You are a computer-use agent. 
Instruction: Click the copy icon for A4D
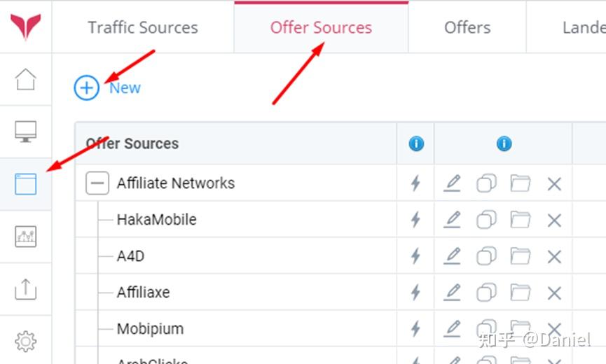pos(486,256)
